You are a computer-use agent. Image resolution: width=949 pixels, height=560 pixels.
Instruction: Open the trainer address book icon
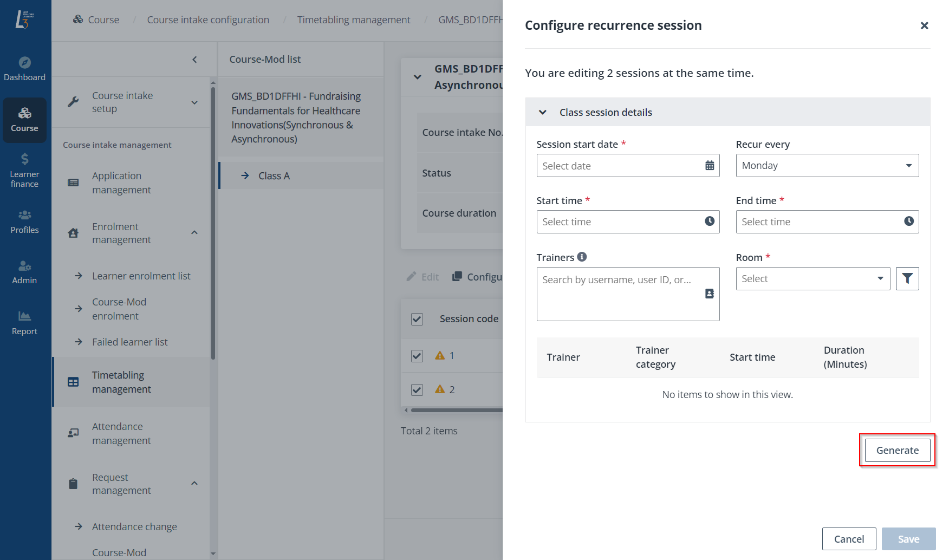(x=709, y=294)
